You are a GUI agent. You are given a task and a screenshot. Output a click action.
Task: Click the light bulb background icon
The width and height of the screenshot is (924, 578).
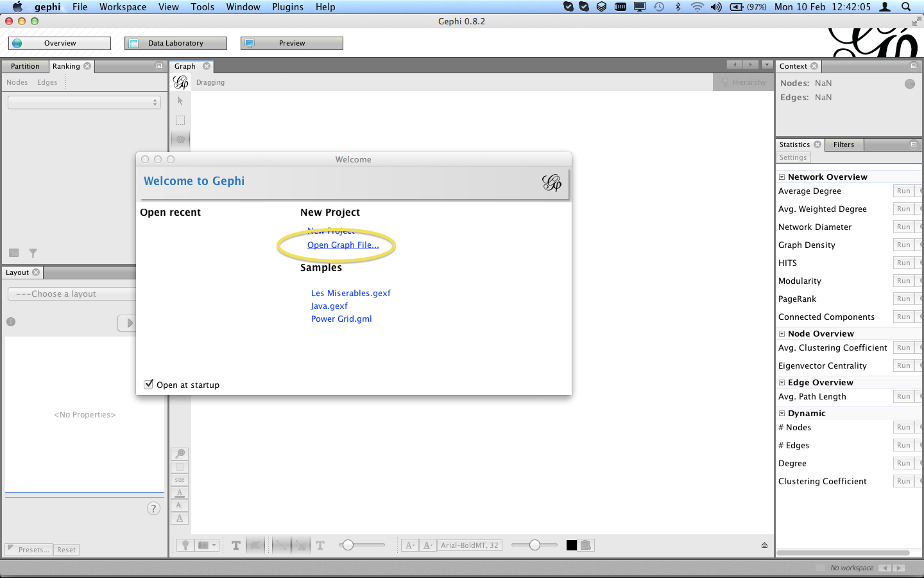tap(185, 545)
